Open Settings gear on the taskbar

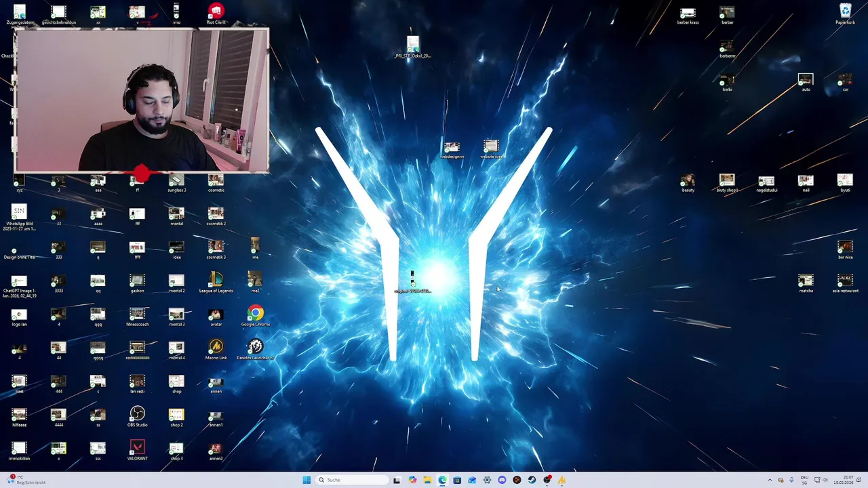[x=487, y=480]
